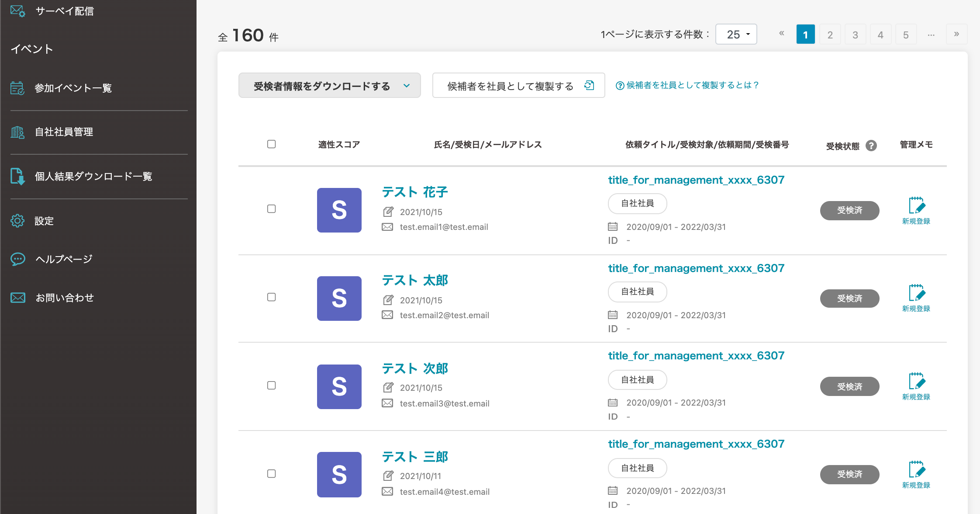The height and width of the screenshot is (514, 980).
Task: Expand 受検者情報をダウンロードする dropdown
Action: pyautogui.click(x=329, y=86)
